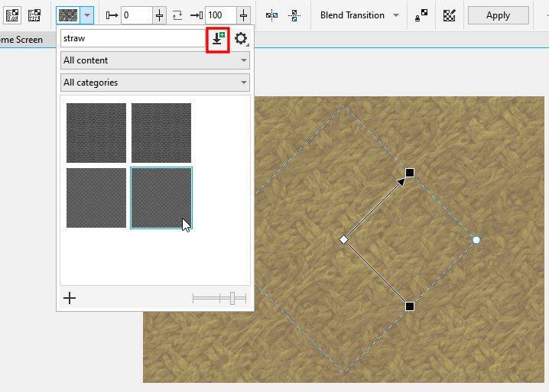Expand the transparency picker dropdown arrow
549x392 pixels.
coord(87,15)
